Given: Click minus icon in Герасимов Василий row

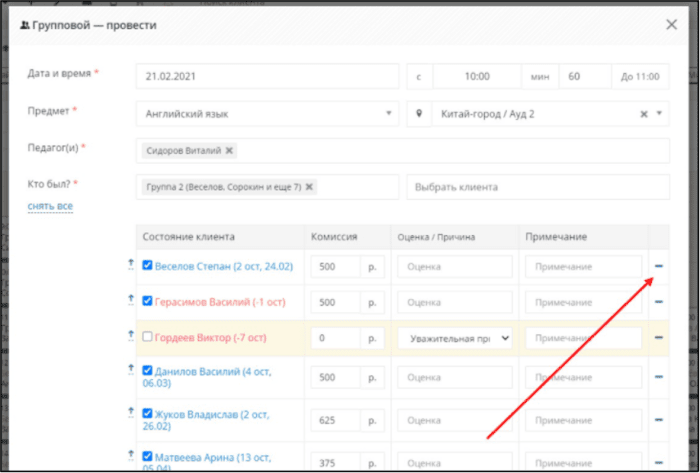Looking at the screenshot, I should pyautogui.click(x=658, y=302).
